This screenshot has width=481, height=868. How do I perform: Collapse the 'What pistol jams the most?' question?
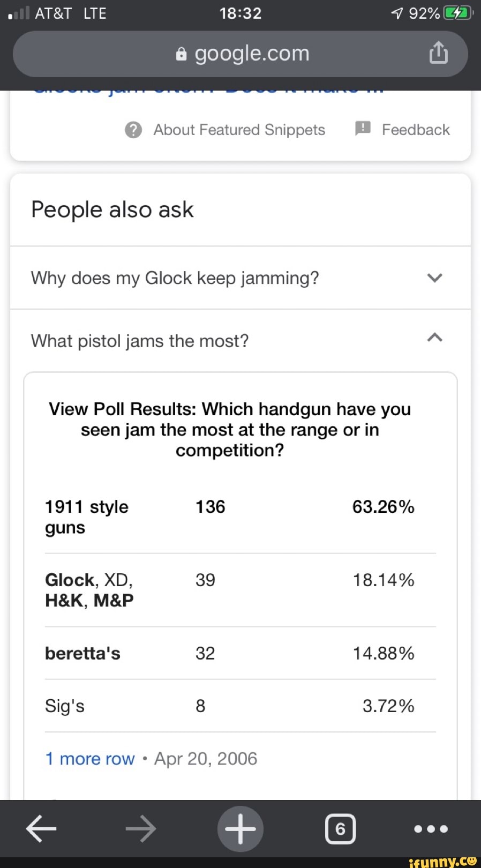[435, 338]
